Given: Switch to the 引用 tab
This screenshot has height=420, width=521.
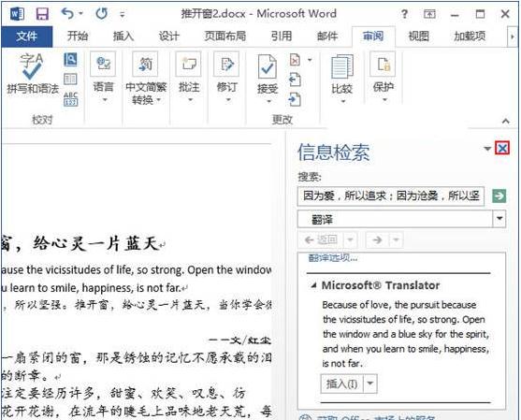Looking at the screenshot, I should (282, 36).
